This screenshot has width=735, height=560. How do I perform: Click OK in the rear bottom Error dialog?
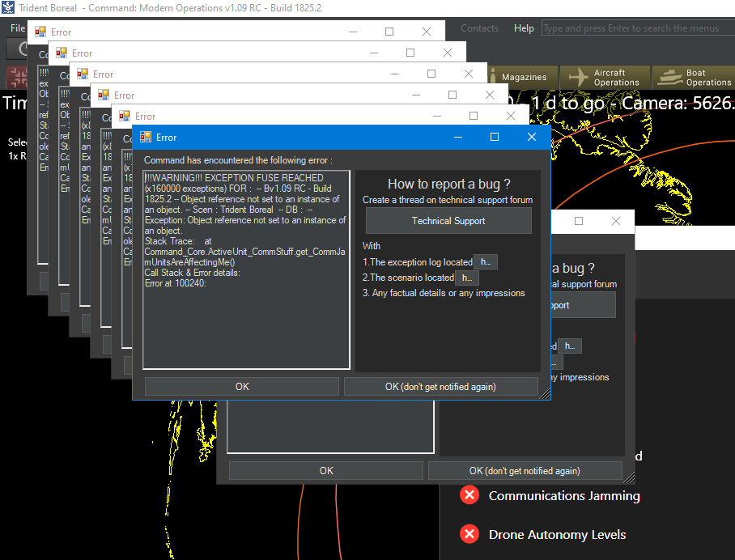point(326,470)
